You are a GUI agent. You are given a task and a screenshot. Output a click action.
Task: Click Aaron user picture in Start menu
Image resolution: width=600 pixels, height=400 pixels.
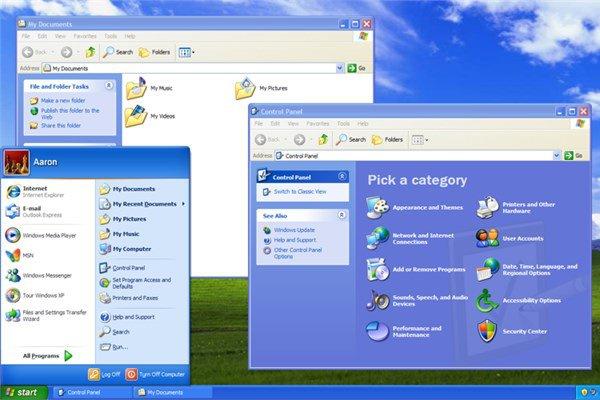coord(16,162)
